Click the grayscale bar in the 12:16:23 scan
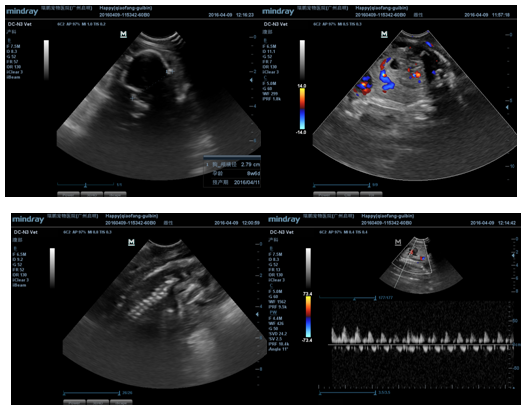This screenshot has height=407, width=521. click(46, 60)
